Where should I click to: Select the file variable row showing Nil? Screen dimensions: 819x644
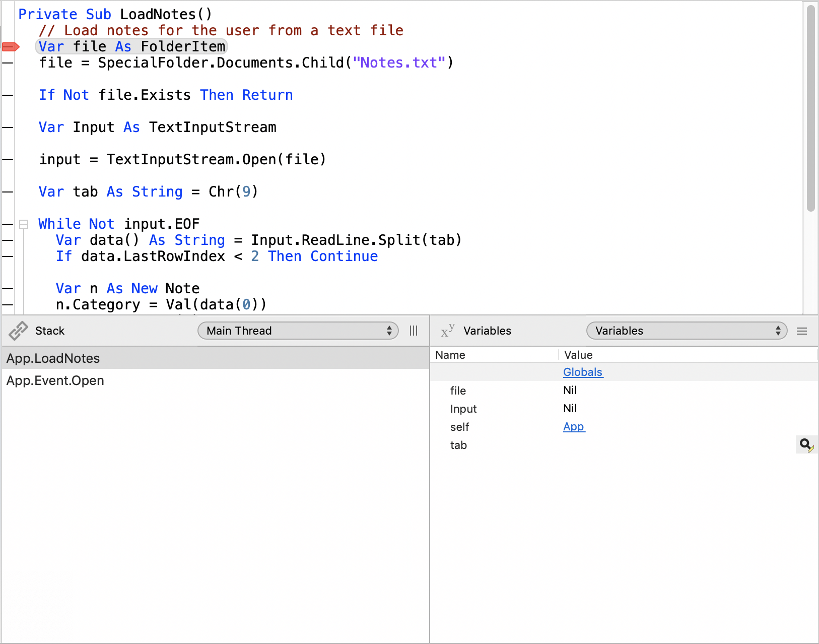pos(504,391)
